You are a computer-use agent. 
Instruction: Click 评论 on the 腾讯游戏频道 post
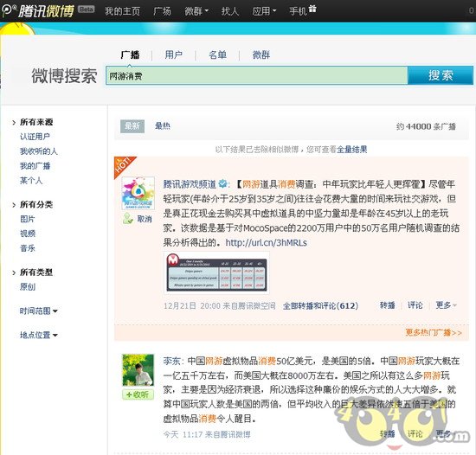pos(415,304)
